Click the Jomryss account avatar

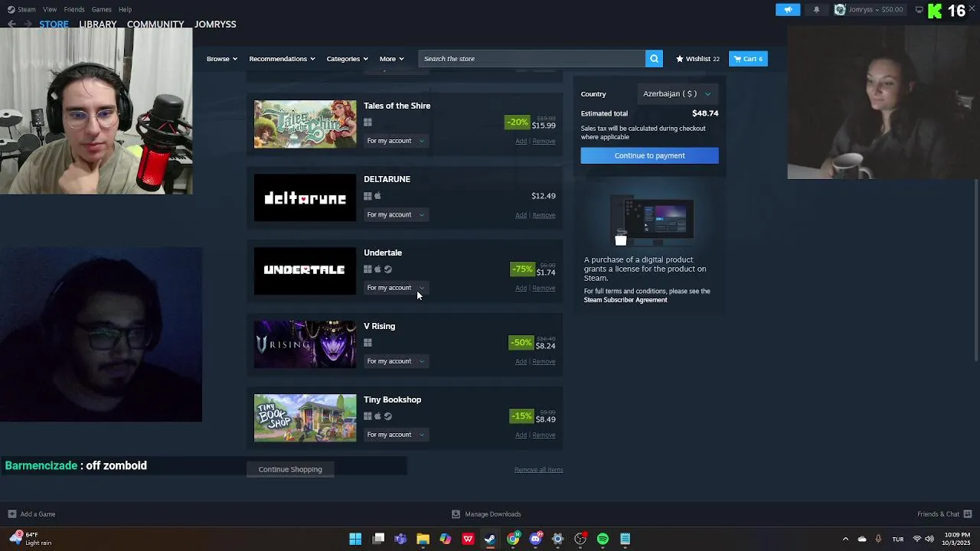pyautogui.click(x=840, y=9)
